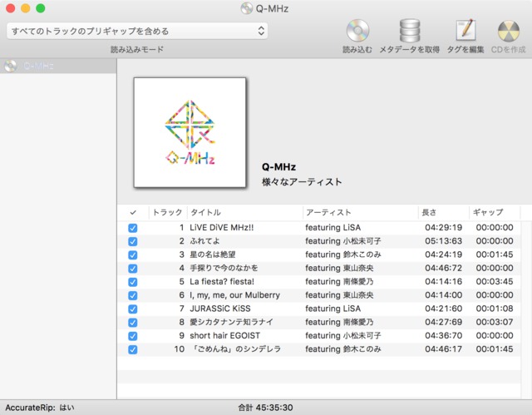The width and height of the screenshot is (532, 415).
Task: Open the 読み込みモード pregap dropdown
Action: point(137,31)
